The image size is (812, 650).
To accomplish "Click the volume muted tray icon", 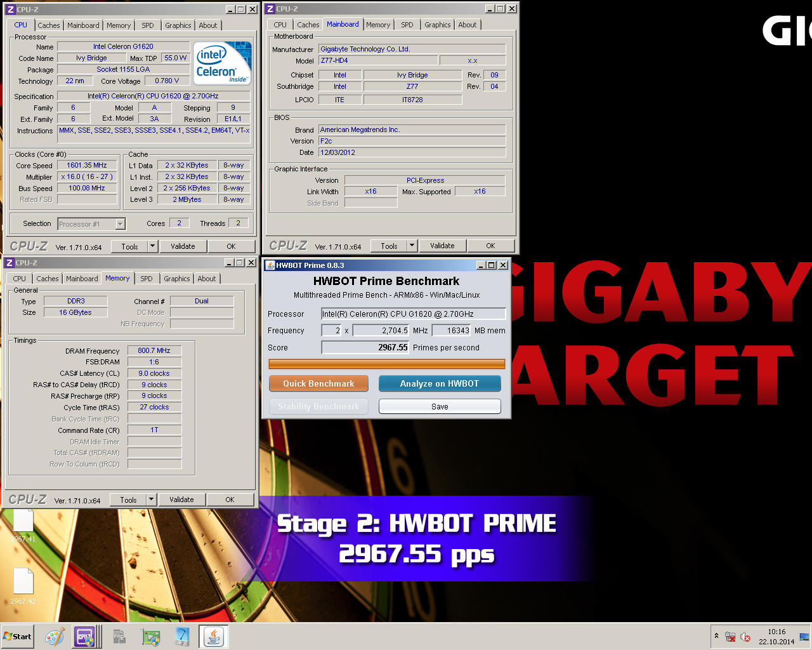I will (x=745, y=637).
